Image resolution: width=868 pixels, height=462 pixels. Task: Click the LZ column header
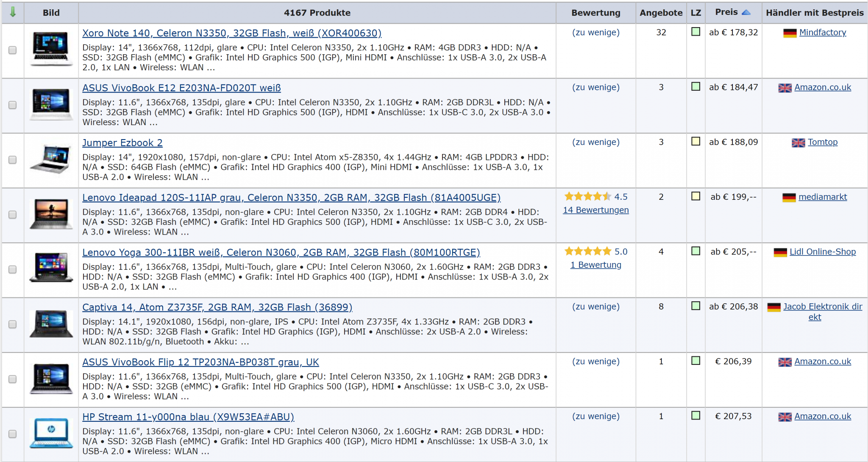pyautogui.click(x=696, y=13)
